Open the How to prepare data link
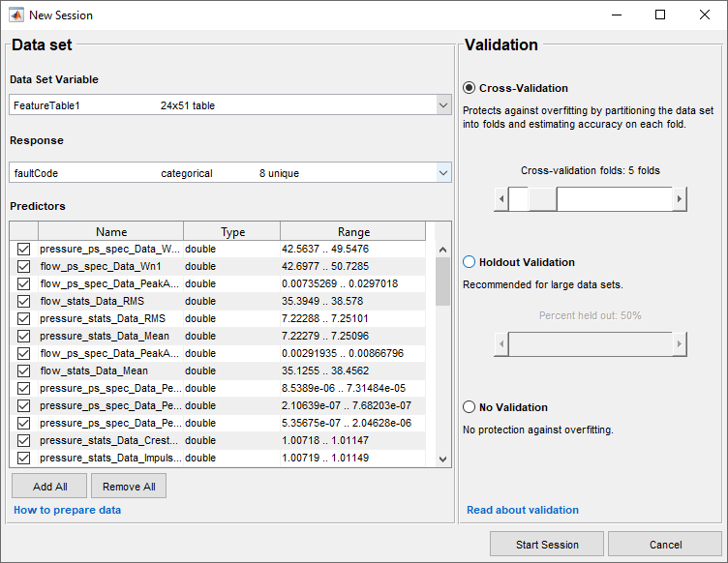Viewport: 728px width, 563px height. (x=67, y=510)
